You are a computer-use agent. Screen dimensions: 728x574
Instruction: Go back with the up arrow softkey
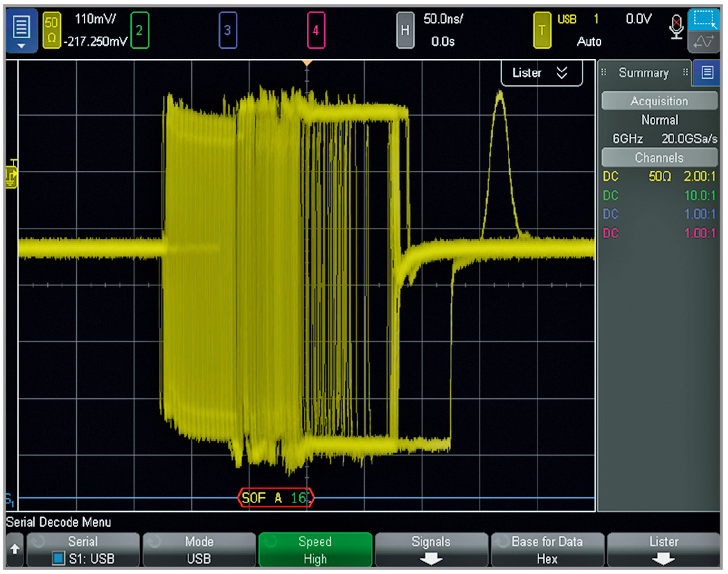click(x=15, y=549)
